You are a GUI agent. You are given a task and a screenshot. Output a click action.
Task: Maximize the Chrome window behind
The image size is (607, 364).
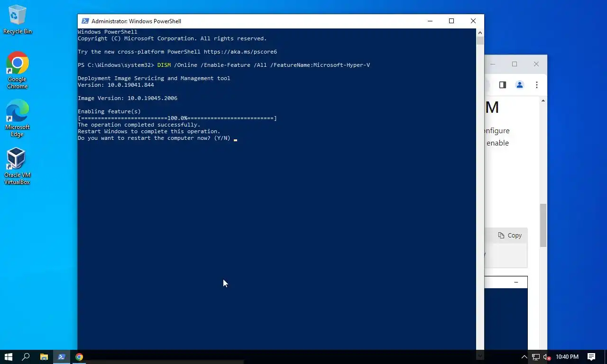(515, 64)
